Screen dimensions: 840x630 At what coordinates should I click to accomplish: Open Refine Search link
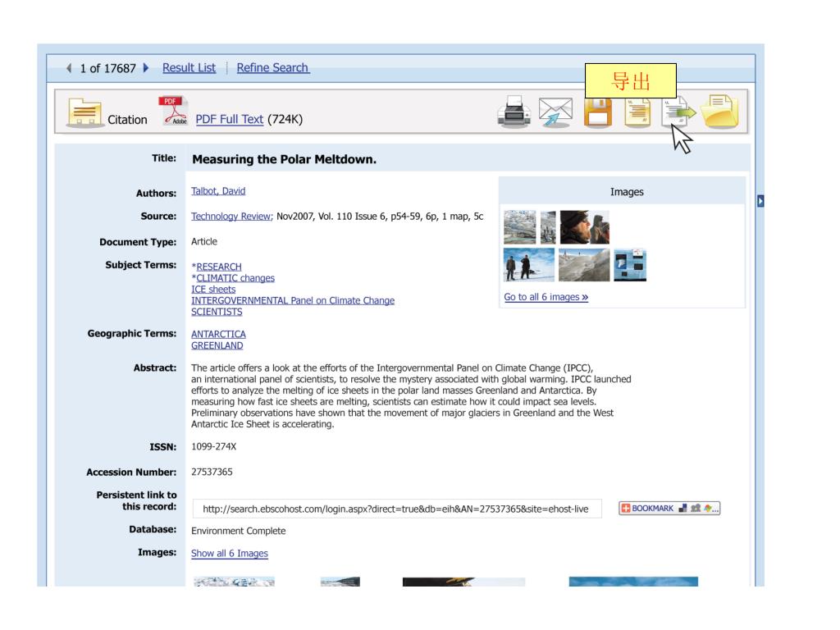(272, 68)
